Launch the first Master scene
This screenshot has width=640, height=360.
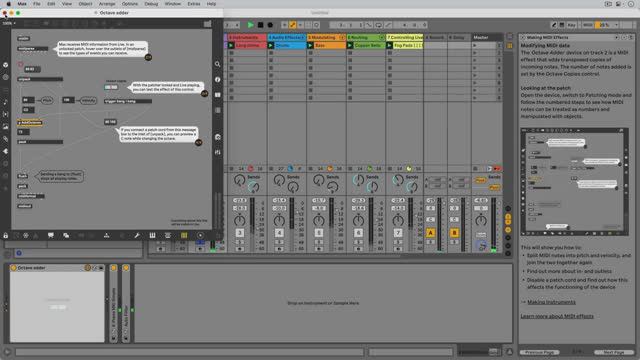tap(475, 45)
